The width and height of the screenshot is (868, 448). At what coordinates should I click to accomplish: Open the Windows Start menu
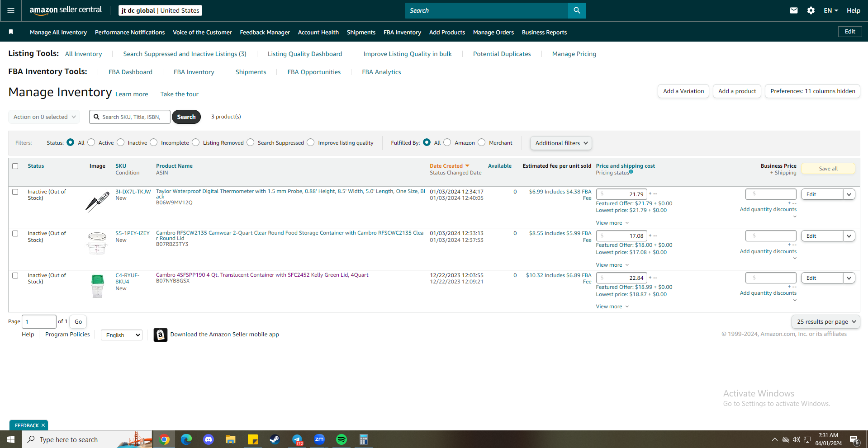11,439
